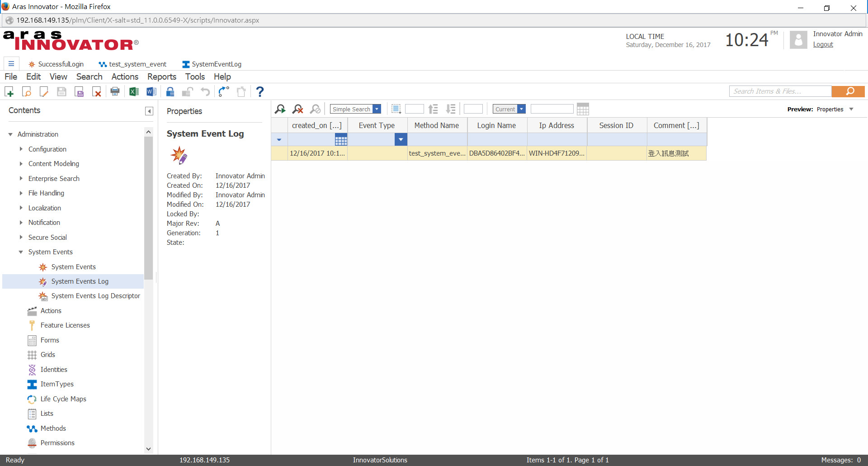Open the Search menu

pyautogui.click(x=90, y=77)
